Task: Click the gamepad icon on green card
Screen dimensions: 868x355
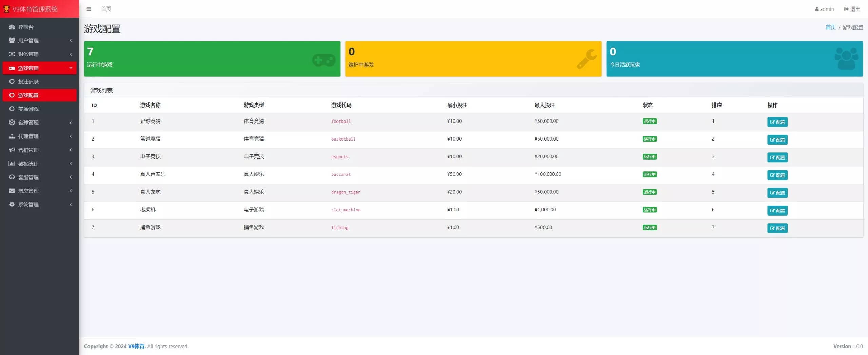Action: click(x=323, y=60)
